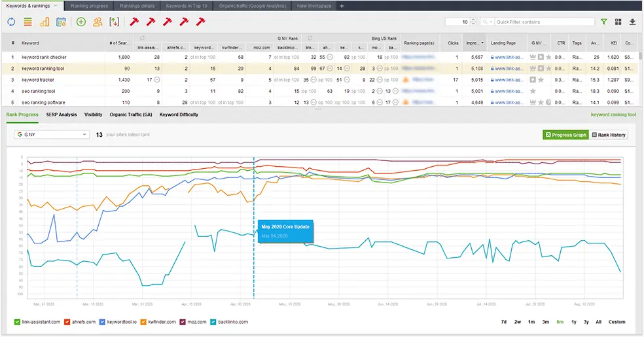The image size is (644, 337).
Task: Toggle ahrefs.com legend checkbox
Action: (67, 322)
